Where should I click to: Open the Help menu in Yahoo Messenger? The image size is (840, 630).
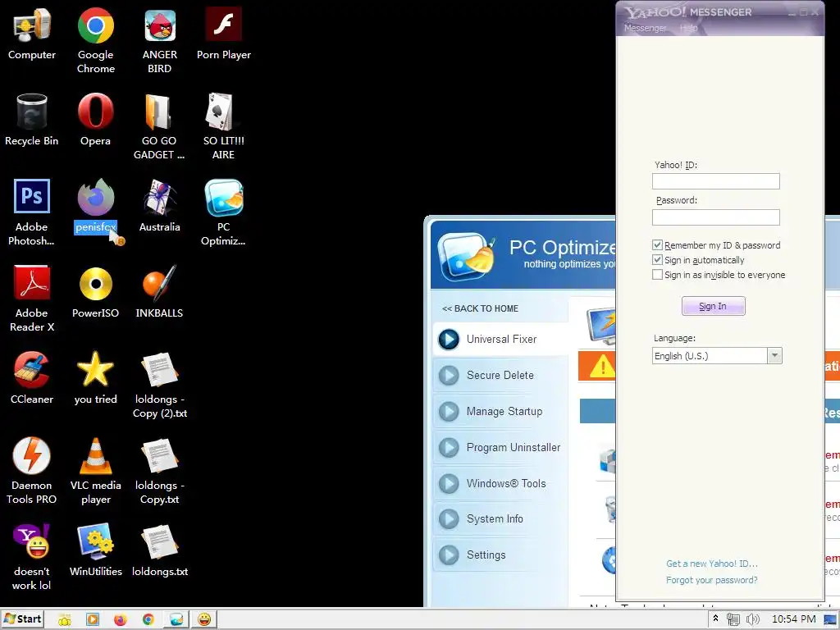(x=688, y=28)
